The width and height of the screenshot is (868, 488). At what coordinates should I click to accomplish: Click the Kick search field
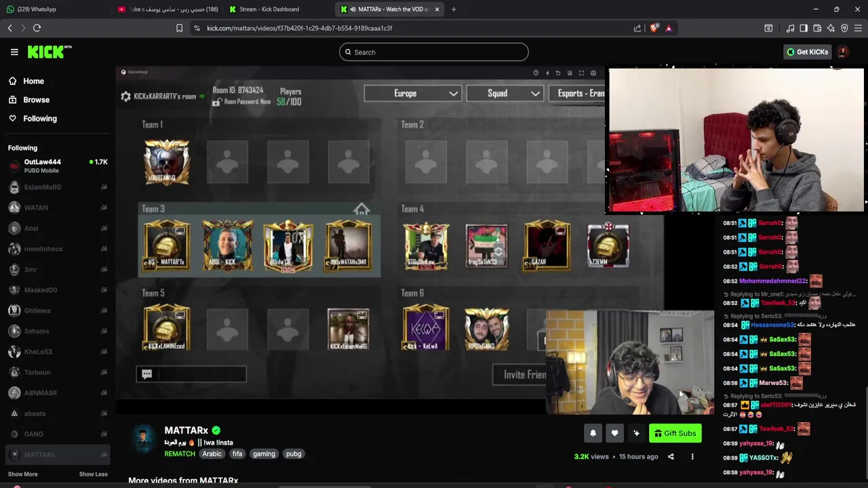tap(434, 52)
